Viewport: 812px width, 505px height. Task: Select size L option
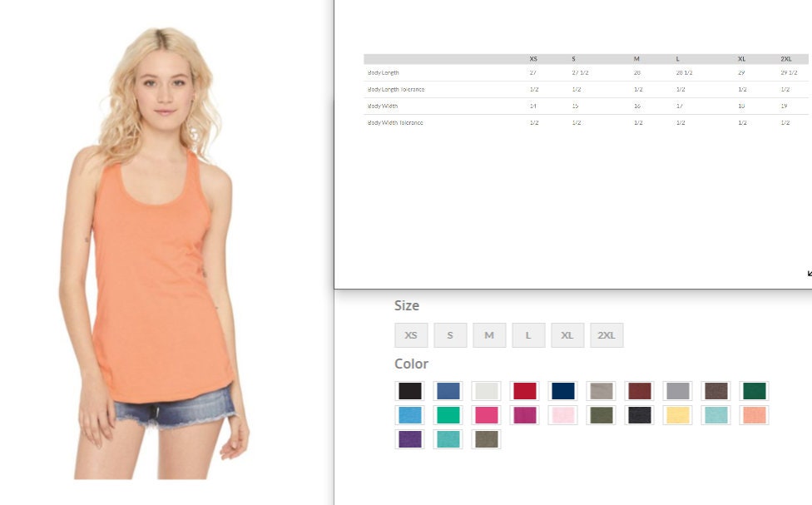coord(528,335)
